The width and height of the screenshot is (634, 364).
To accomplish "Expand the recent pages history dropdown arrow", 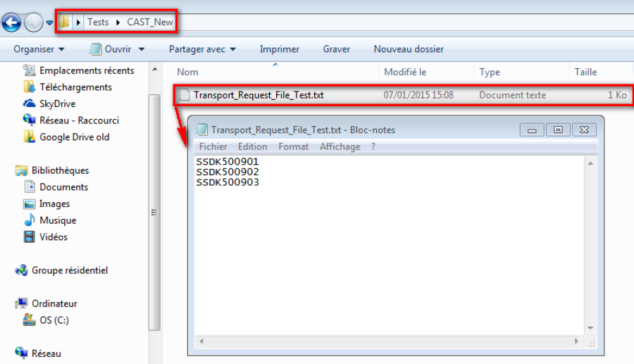I will coord(49,23).
